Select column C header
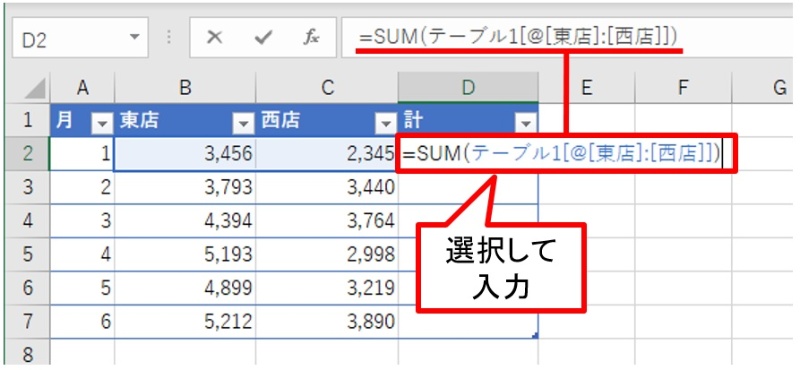 (x=327, y=88)
